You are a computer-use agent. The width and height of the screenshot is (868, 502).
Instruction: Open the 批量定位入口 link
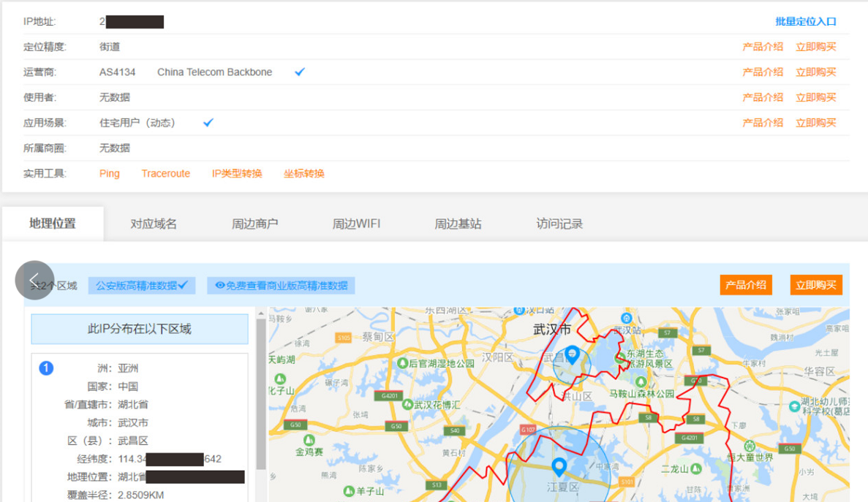click(805, 22)
